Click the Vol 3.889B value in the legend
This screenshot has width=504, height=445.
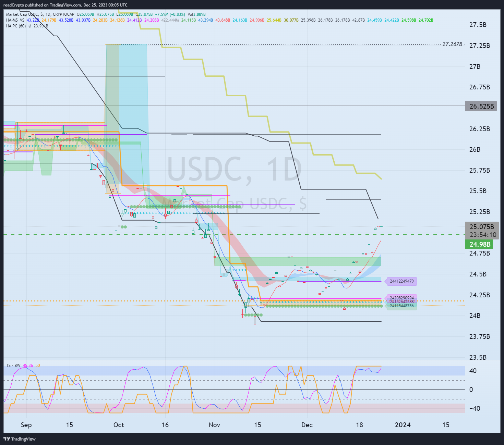[x=196, y=14]
